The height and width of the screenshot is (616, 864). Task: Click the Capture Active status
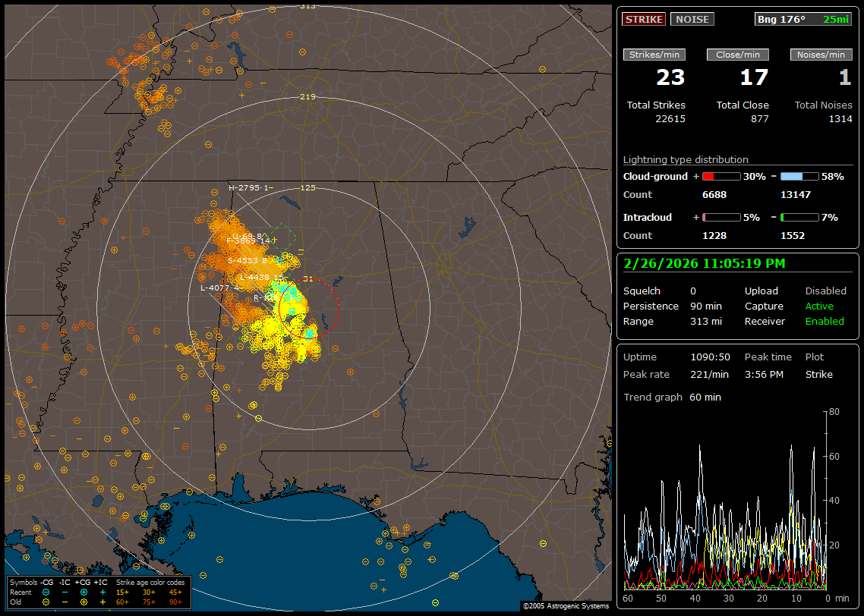coord(819,306)
